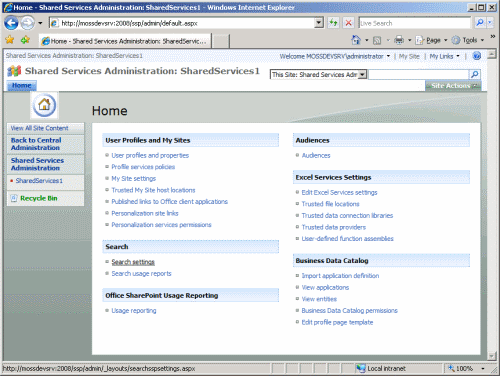
Task: Open Search settings link
Action: [x=133, y=262]
